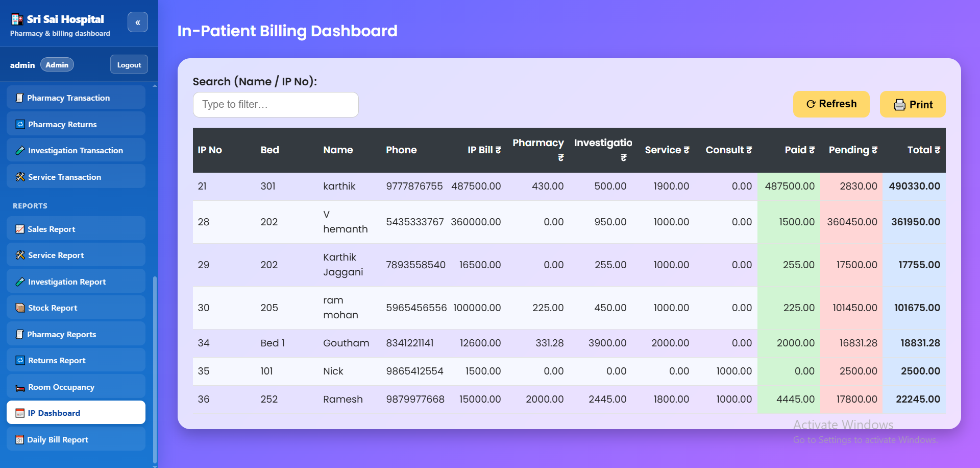The image size is (980, 468).
Task: Open Pharmacy Reports page
Action: tap(76, 334)
